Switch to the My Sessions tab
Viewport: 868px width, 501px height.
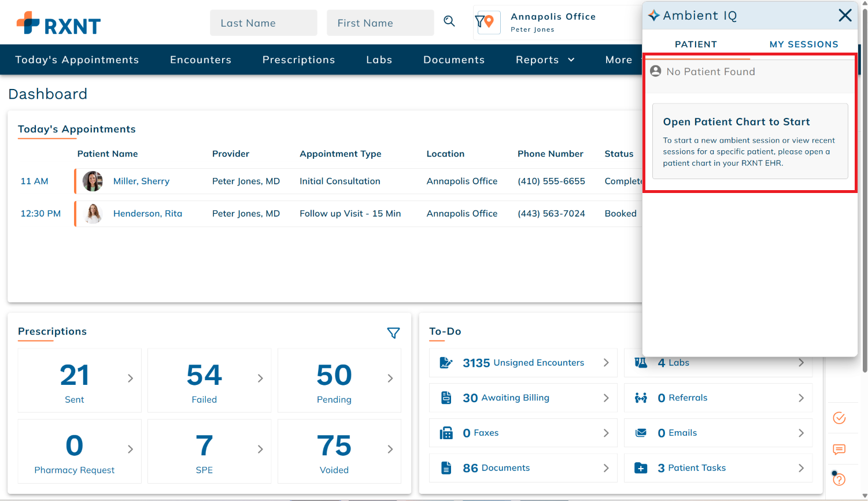pyautogui.click(x=803, y=44)
